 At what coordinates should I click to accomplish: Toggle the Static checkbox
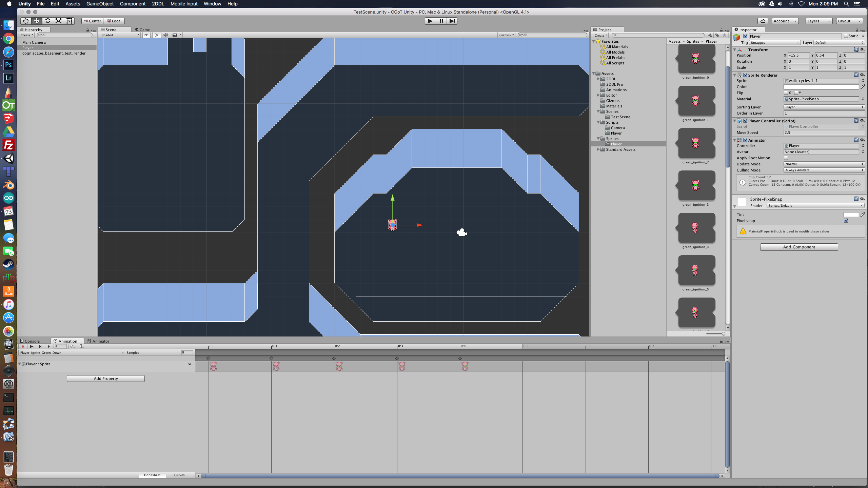[x=846, y=36]
